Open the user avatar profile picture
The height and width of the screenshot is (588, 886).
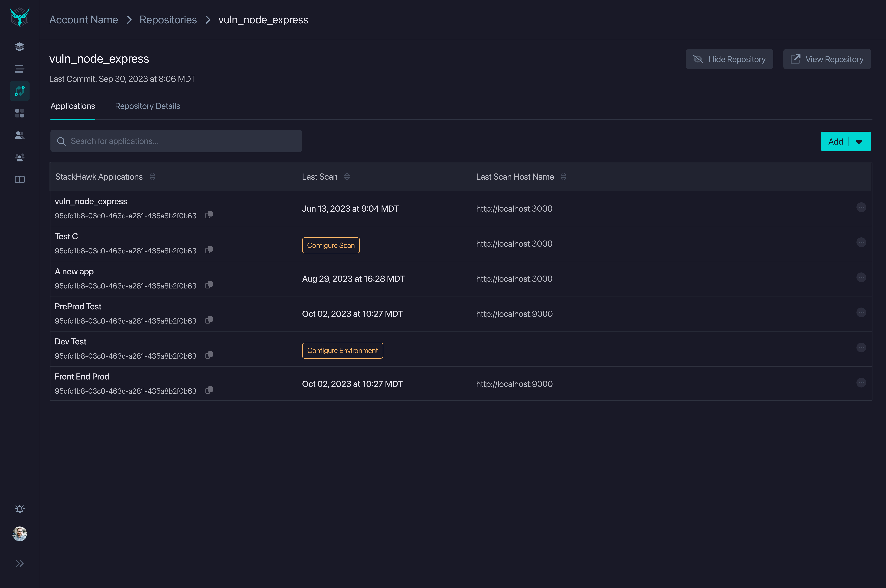(x=20, y=534)
